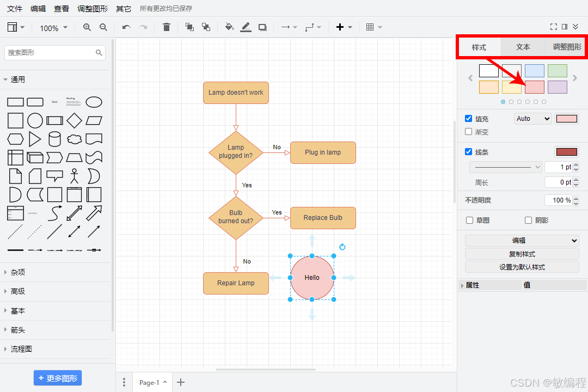Screen dimensions: 588x392
Task: Click the 设置为默认样式 button
Action: point(522,267)
